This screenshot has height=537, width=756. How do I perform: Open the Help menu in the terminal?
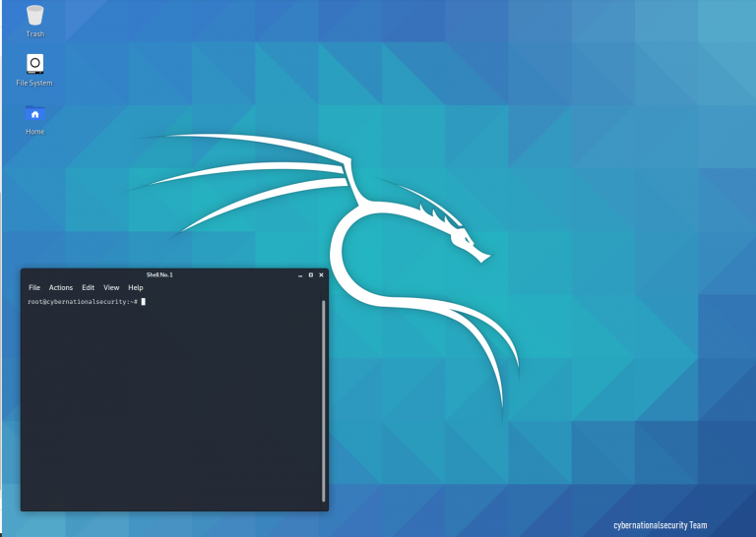point(136,287)
